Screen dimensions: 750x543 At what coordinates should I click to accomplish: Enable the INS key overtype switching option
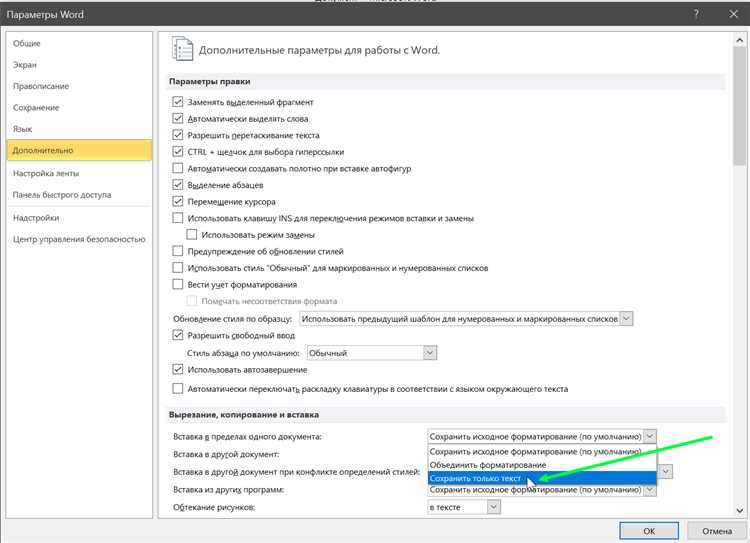(x=177, y=218)
